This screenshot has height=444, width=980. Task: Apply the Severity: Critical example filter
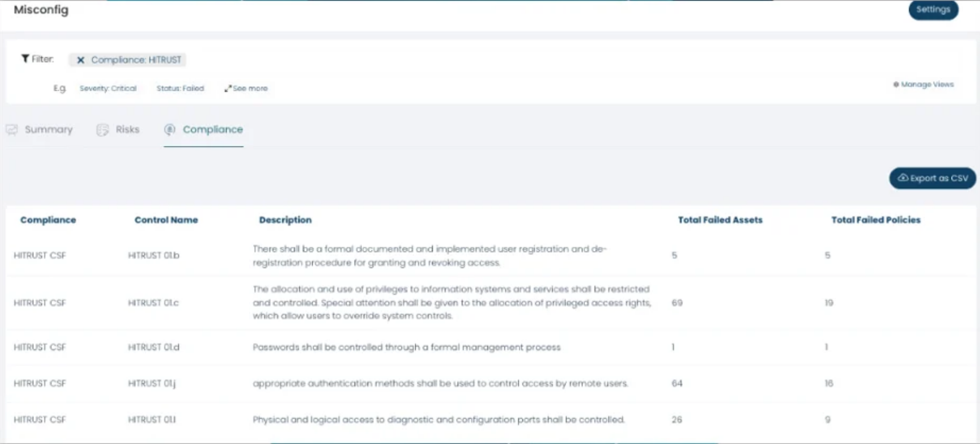pos(108,88)
